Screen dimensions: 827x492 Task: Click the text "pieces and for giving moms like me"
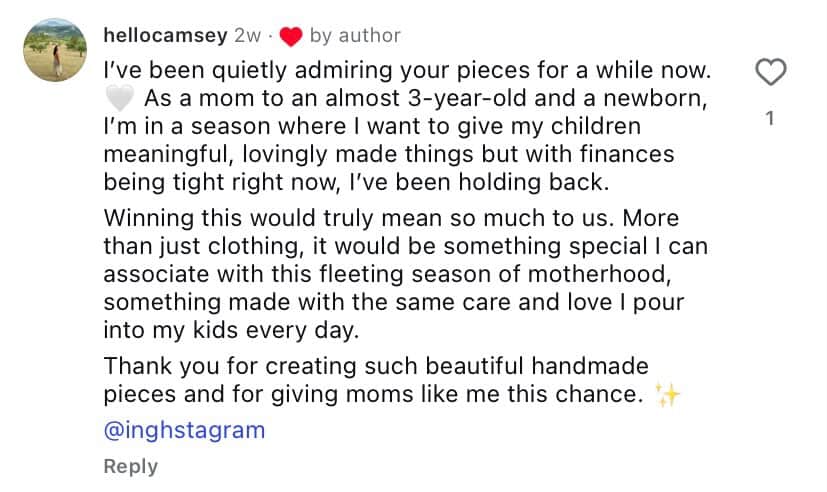tap(372, 394)
